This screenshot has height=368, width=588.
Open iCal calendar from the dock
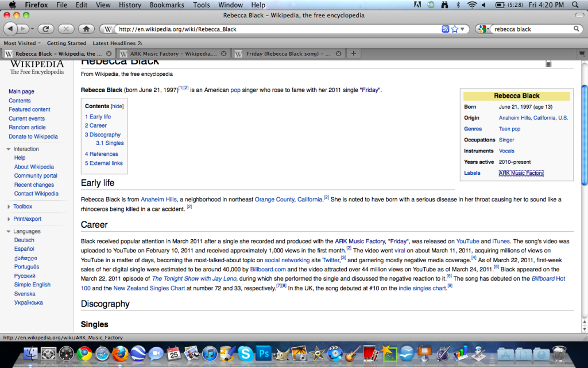coord(173,354)
